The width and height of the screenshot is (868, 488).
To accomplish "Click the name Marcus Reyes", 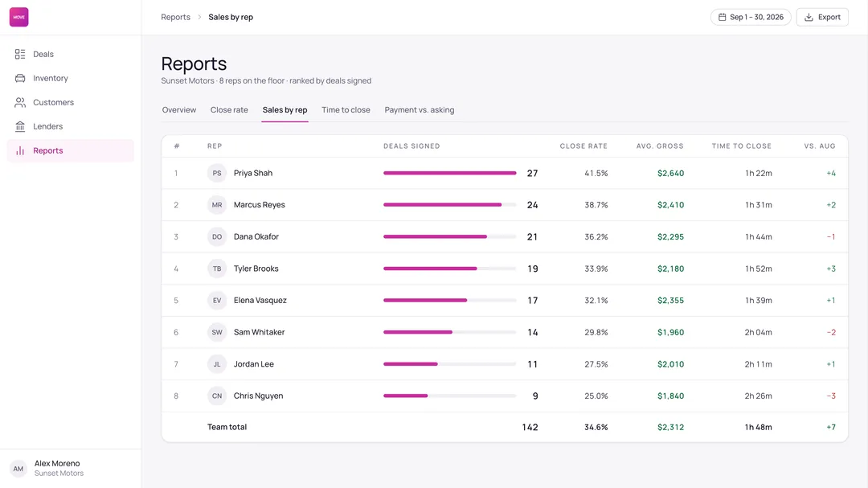I will click(x=259, y=205).
